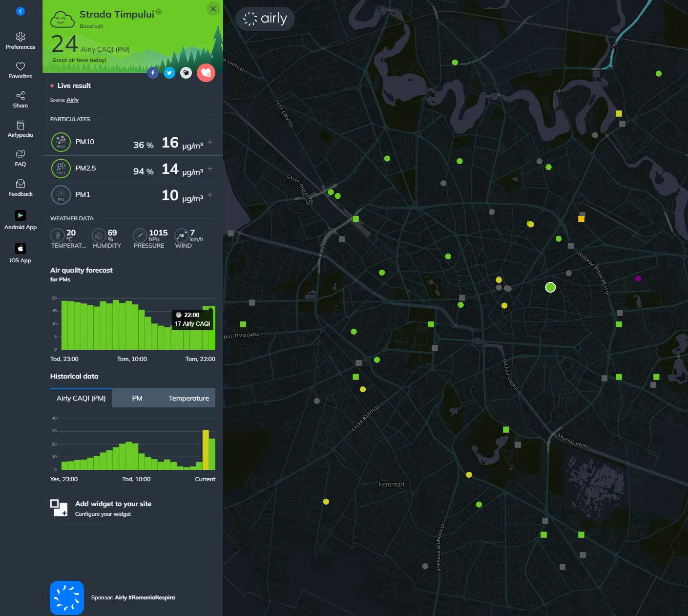This screenshot has width=688, height=616.
Task: Click Add widget to your site
Action: pyautogui.click(x=113, y=504)
